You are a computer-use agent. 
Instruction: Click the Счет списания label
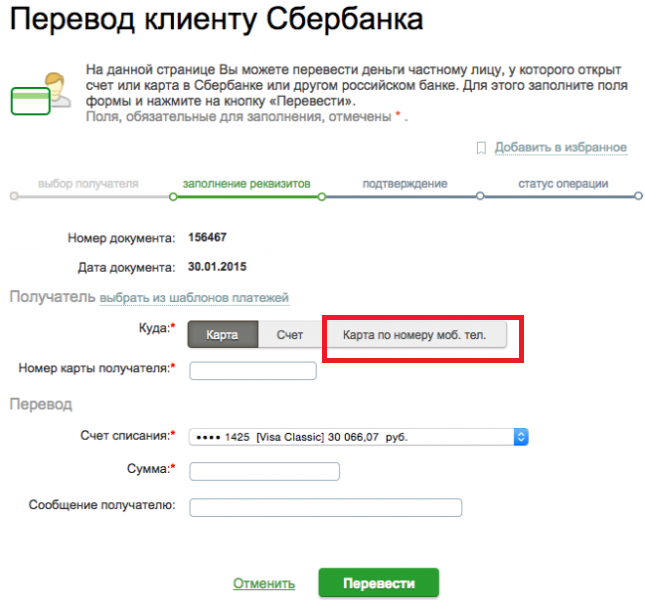tap(128, 435)
